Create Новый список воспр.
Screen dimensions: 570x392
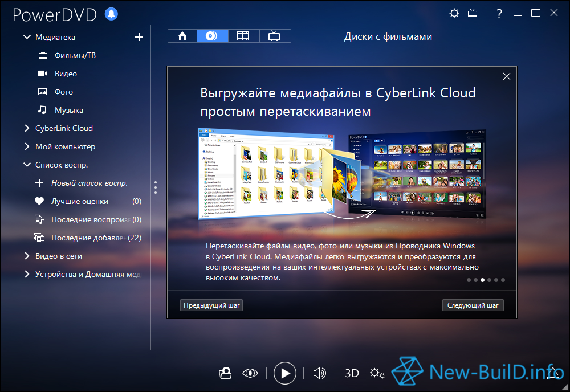[89, 183]
